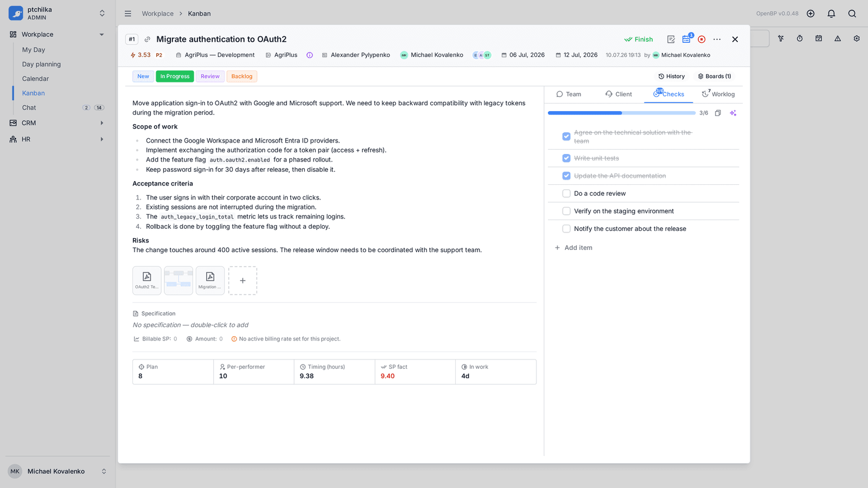This screenshot has width=868, height=488.
Task: Open the Michael Kovalenko user menu
Action: tap(58, 471)
